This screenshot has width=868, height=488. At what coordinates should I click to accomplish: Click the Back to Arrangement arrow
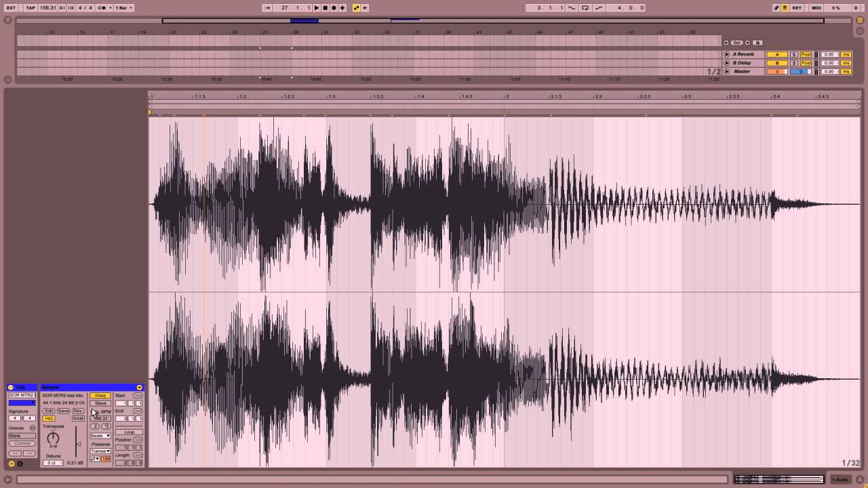pyautogui.click(x=365, y=8)
